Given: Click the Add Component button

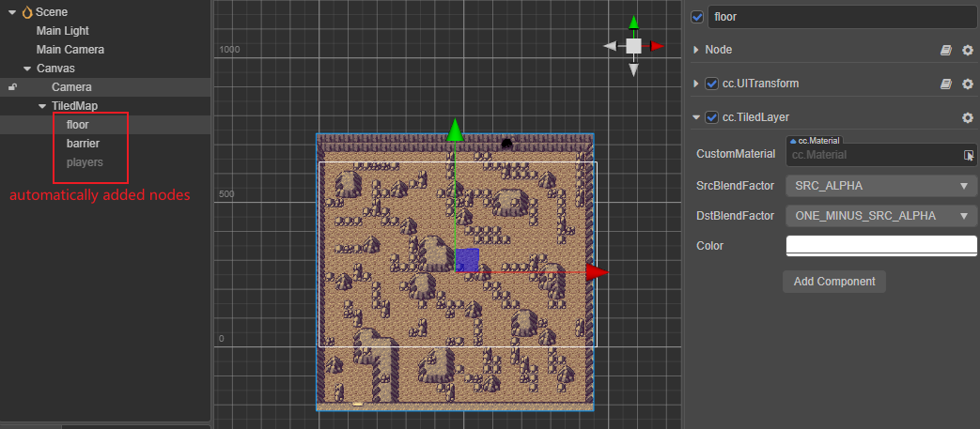Looking at the screenshot, I should pos(833,282).
